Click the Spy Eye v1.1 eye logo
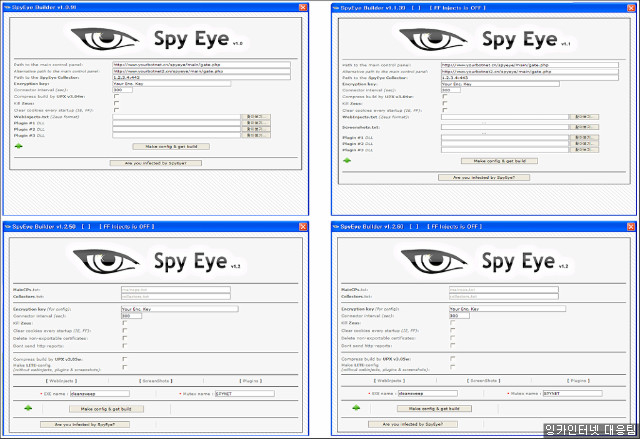This screenshot has width=640, height=439. click(x=419, y=41)
